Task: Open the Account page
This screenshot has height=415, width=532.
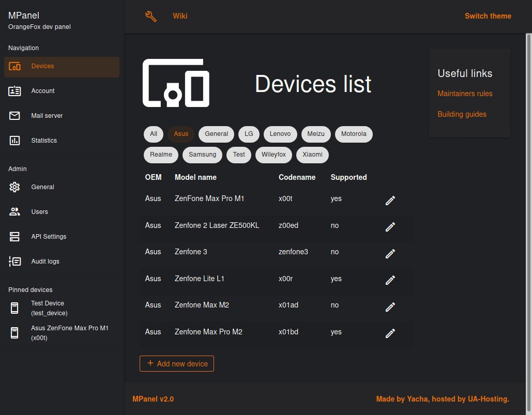Action: pyautogui.click(x=62, y=91)
